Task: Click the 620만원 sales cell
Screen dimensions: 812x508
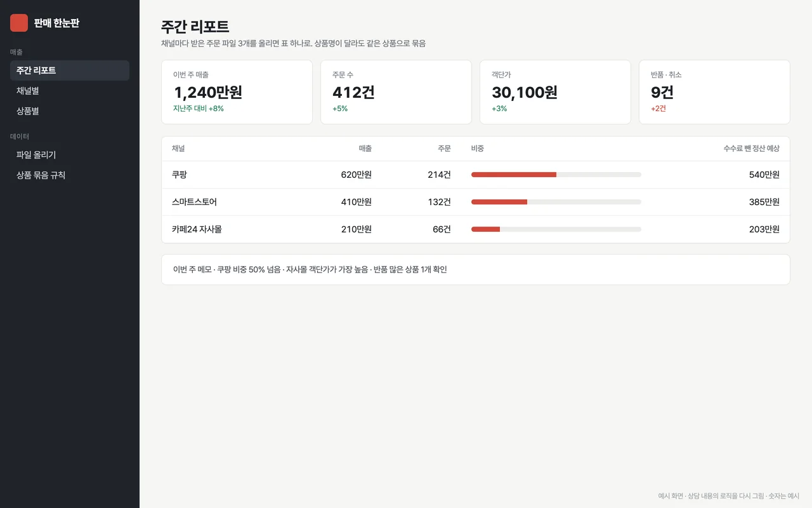Action: (x=357, y=175)
